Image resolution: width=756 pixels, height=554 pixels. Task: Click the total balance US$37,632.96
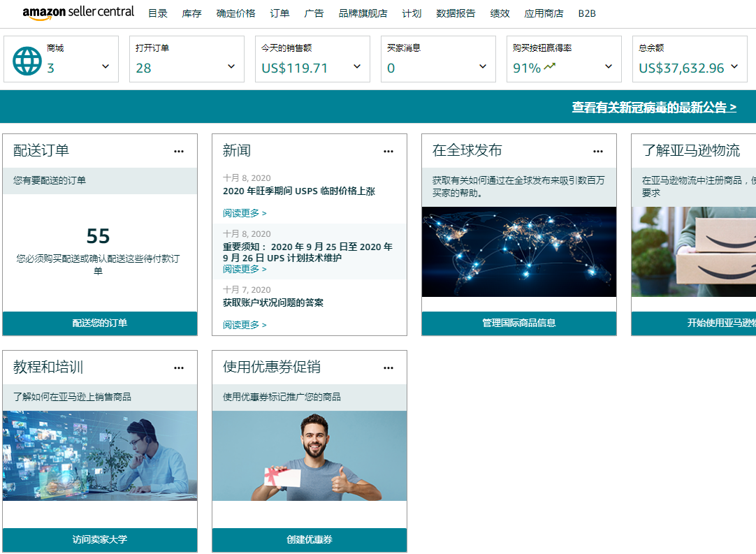click(681, 68)
